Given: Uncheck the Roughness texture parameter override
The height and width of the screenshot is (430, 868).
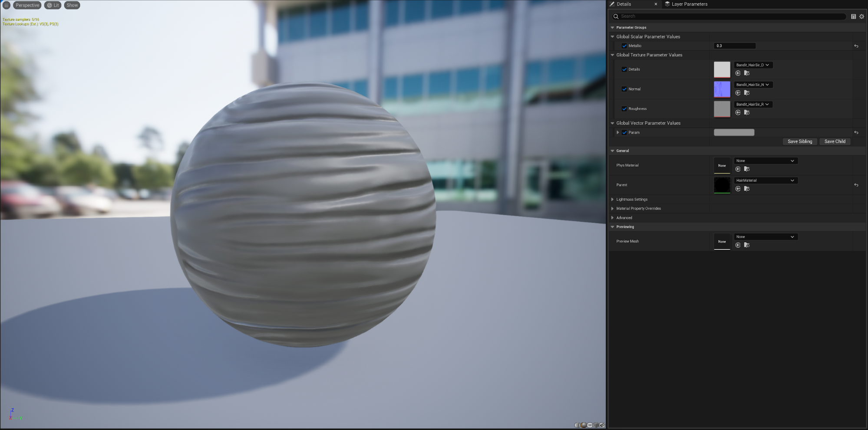Looking at the screenshot, I should pyautogui.click(x=624, y=108).
